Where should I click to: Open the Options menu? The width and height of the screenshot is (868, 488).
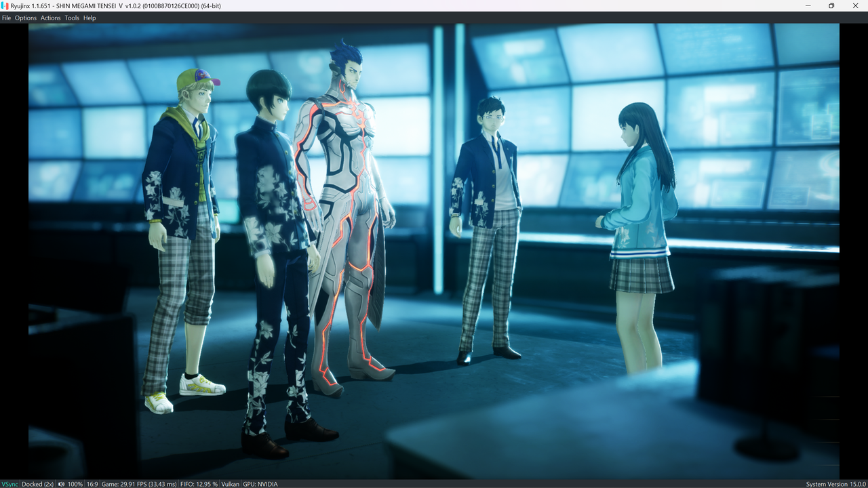point(26,18)
